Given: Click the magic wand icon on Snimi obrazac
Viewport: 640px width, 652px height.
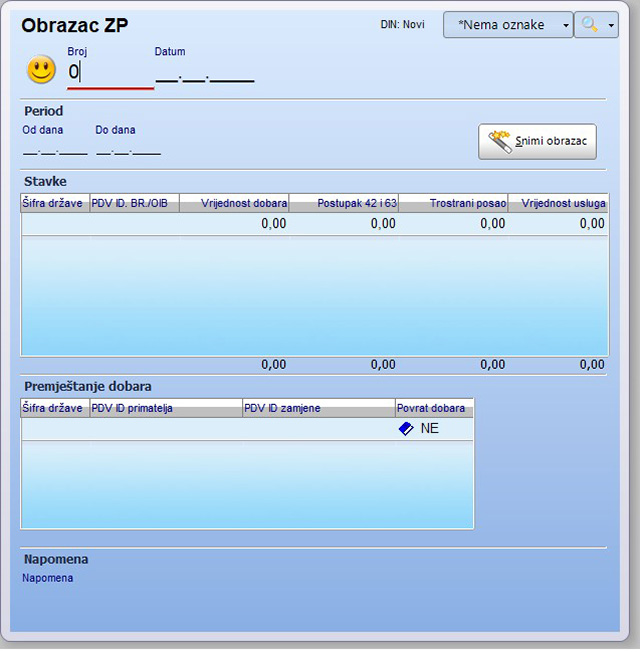Looking at the screenshot, I should tap(499, 141).
